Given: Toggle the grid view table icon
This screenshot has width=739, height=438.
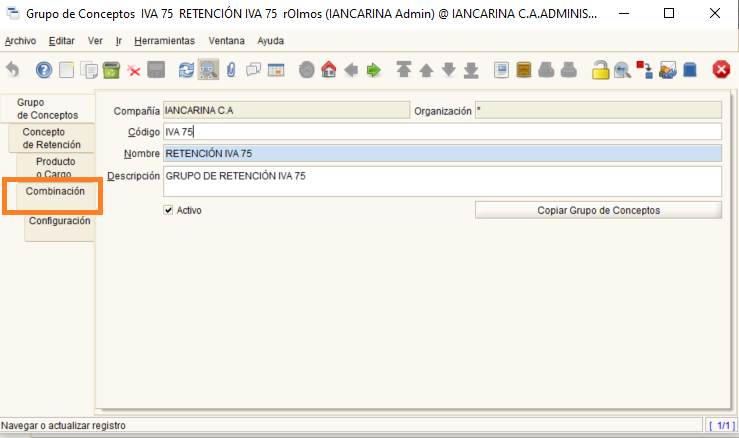Looking at the screenshot, I should (276, 70).
